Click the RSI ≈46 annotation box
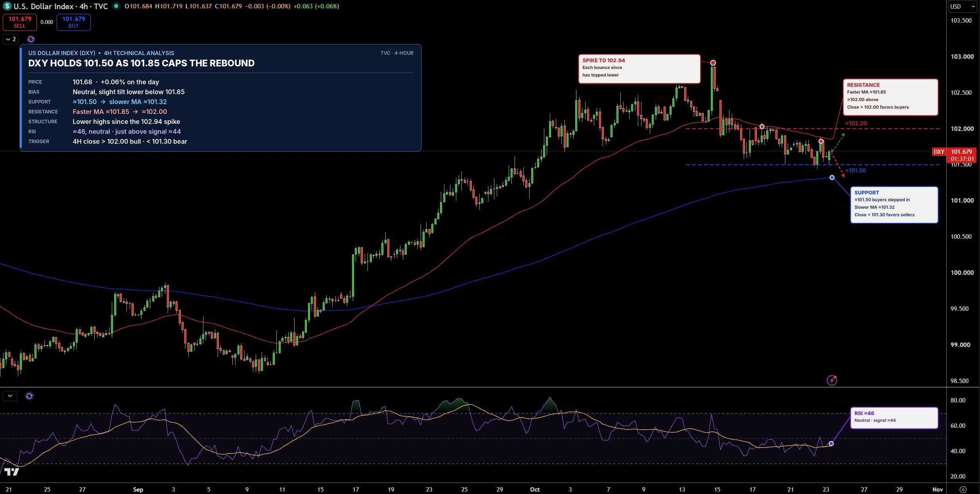This screenshot has height=494, width=980. 894,417
